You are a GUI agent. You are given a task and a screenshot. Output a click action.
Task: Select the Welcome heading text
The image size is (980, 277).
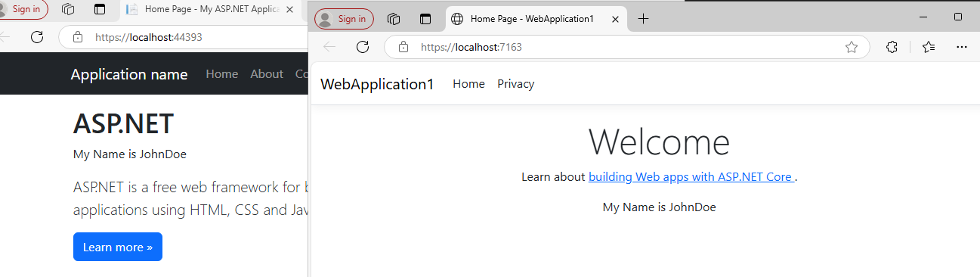point(659,142)
